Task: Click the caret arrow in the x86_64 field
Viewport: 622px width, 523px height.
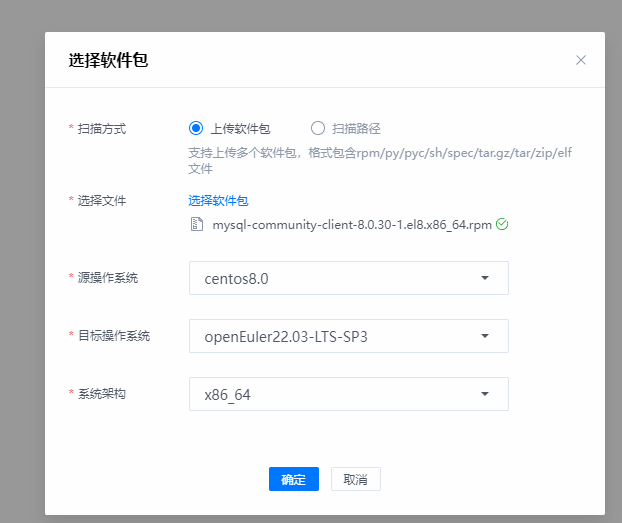Action: click(x=484, y=394)
